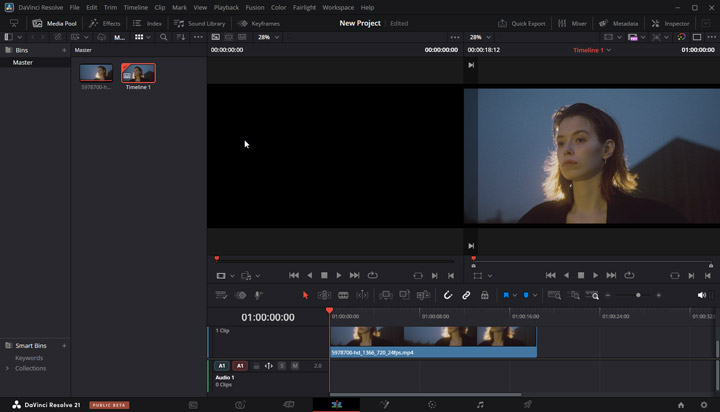Open the Mark menu
This screenshot has width=720, height=412.
[x=179, y=7]
